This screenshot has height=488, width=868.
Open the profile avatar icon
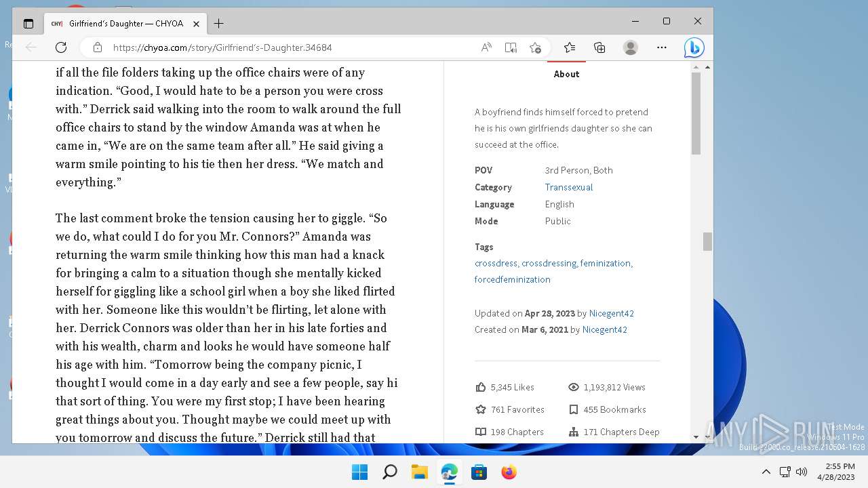tap(631, 47)
